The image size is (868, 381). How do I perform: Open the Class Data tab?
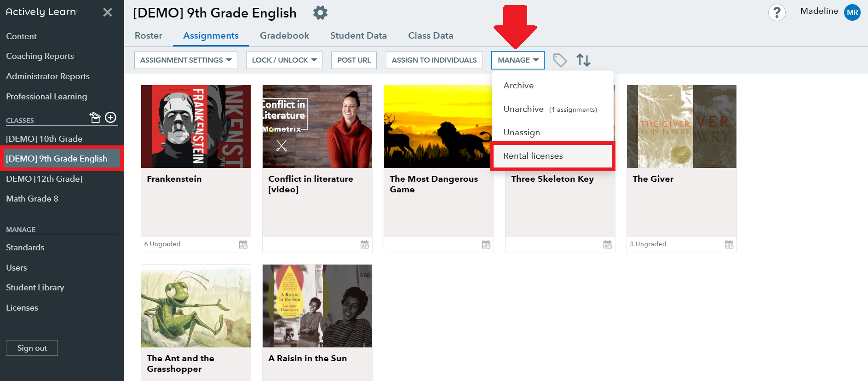(431, 35)
